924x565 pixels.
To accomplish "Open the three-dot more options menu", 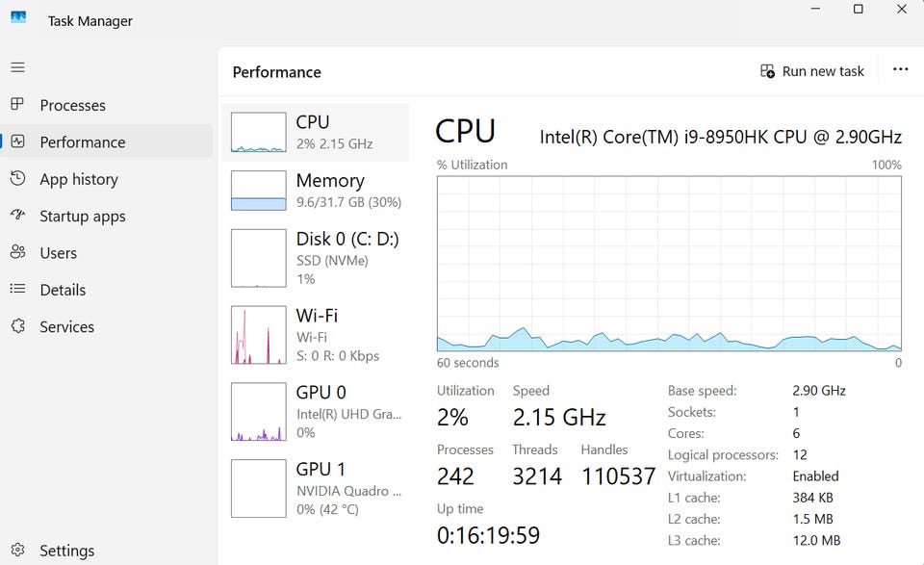I will click(x=900, y=70).
